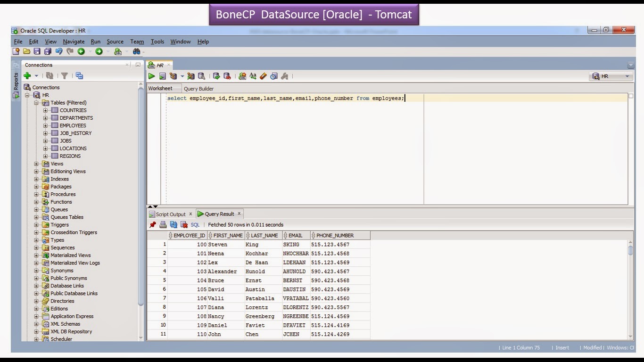Screen dimensions: 644x362
Task: Open the HR connection dropdown at top right
Action: coord(627,76)
